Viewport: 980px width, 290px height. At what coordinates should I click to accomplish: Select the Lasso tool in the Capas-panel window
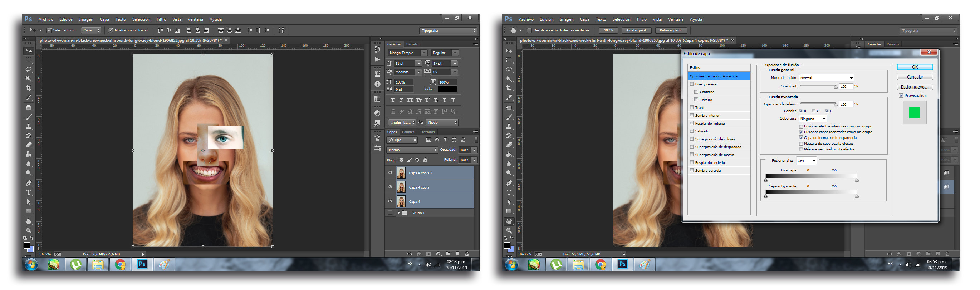click(29, 70)
